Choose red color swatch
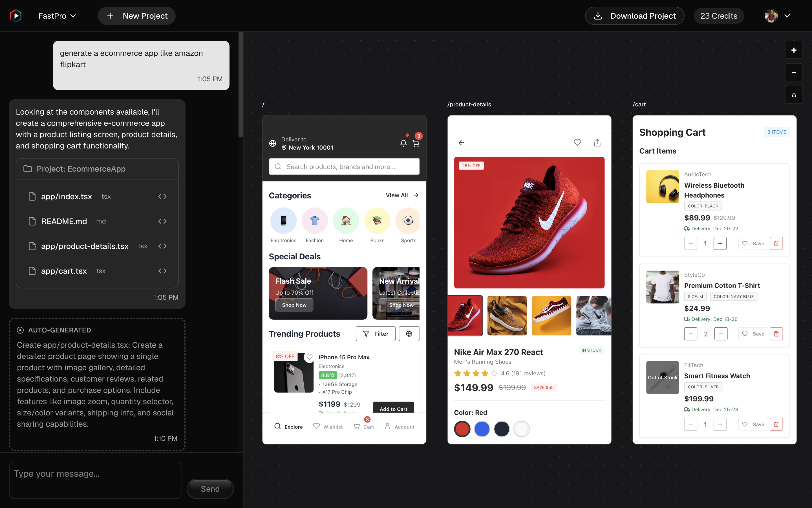The height and width of the screenshot is (508, 812). pyautogui.click(x=462, y=429)
